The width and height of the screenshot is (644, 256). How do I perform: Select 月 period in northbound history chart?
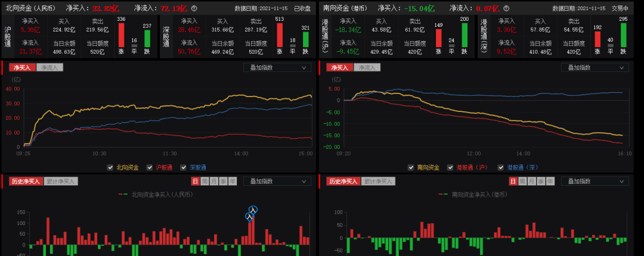click(214, 182)
